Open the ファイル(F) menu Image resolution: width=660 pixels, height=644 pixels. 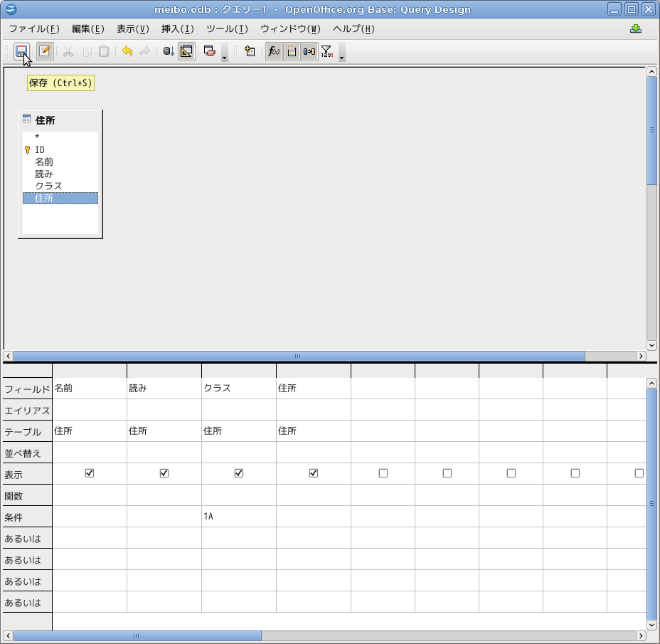tap(34, 29)
